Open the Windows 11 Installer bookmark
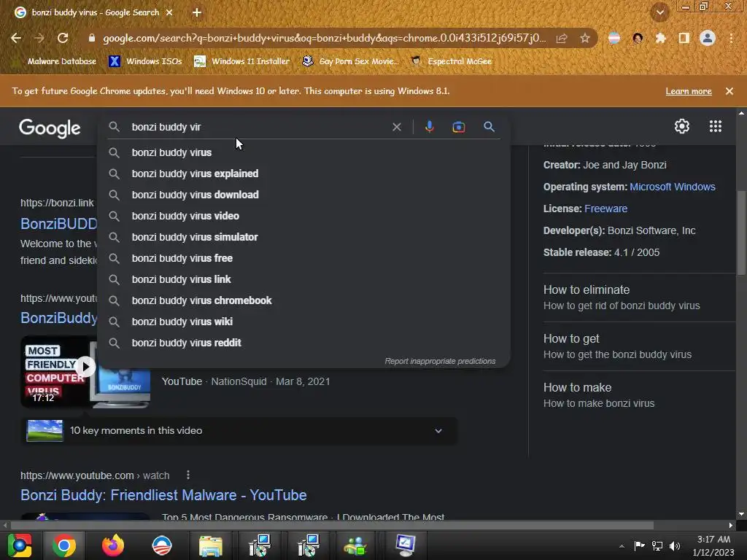This screenshot has width=747, height=560. 242,61
